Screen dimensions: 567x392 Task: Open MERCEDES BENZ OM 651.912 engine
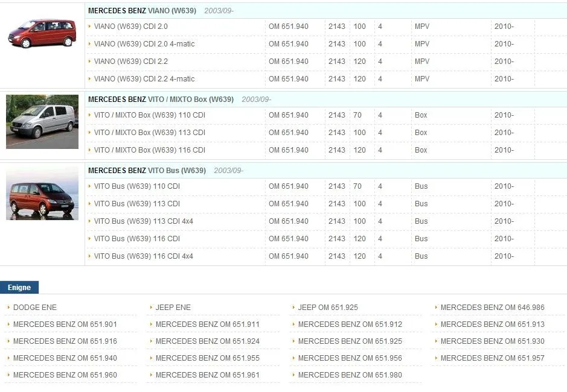tap(350, 324)
